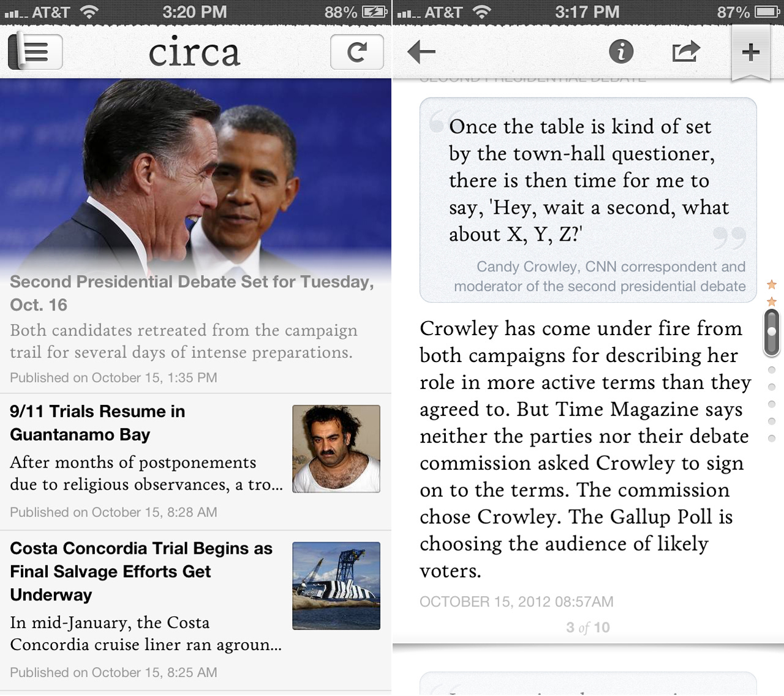This screenshot has width=784, height=696.
Task: Tap the story position scroll handle
Action: [x=772, y=332]
